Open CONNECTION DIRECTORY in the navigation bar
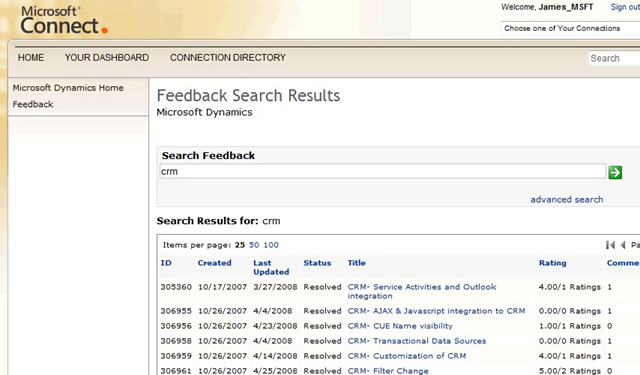 tap(228, 58)
